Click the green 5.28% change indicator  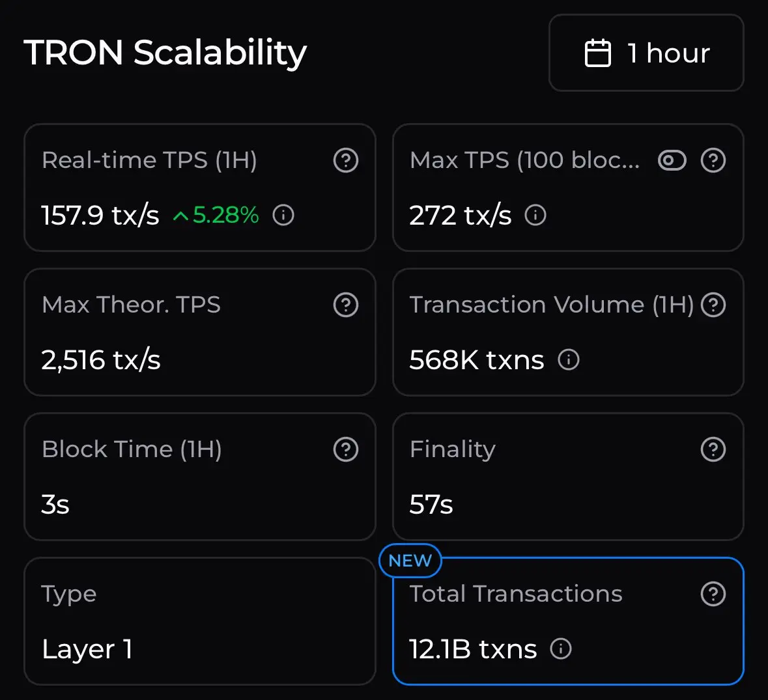tap(216, 215)
